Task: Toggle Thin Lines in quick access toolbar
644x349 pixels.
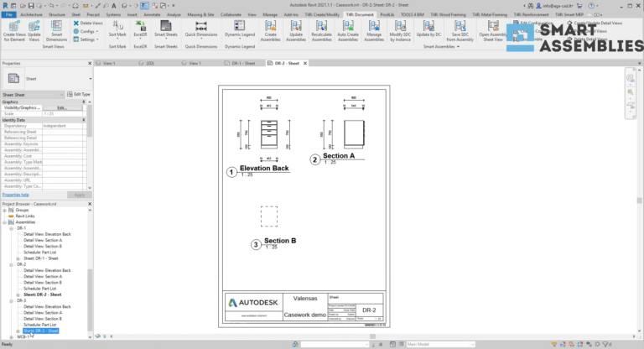Action: click(x=144, y=6)
